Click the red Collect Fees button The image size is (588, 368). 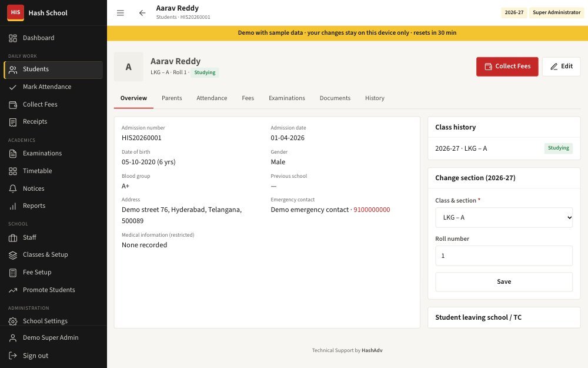click(507, 67)
